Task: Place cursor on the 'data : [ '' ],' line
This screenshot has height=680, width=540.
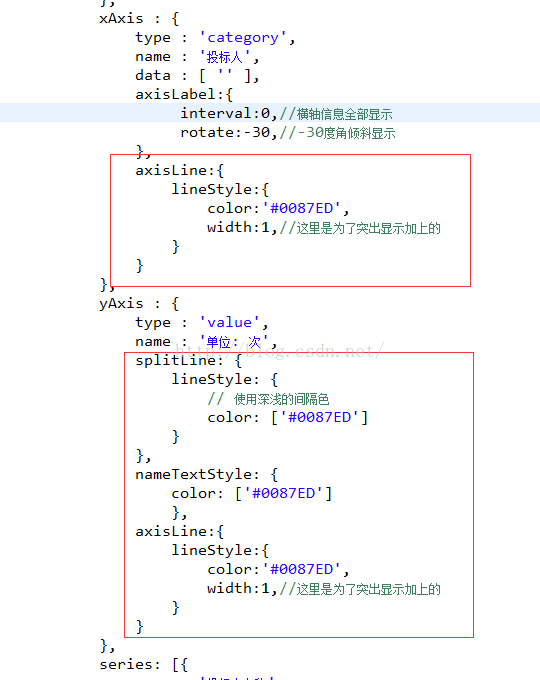Action: pos(197,75)
